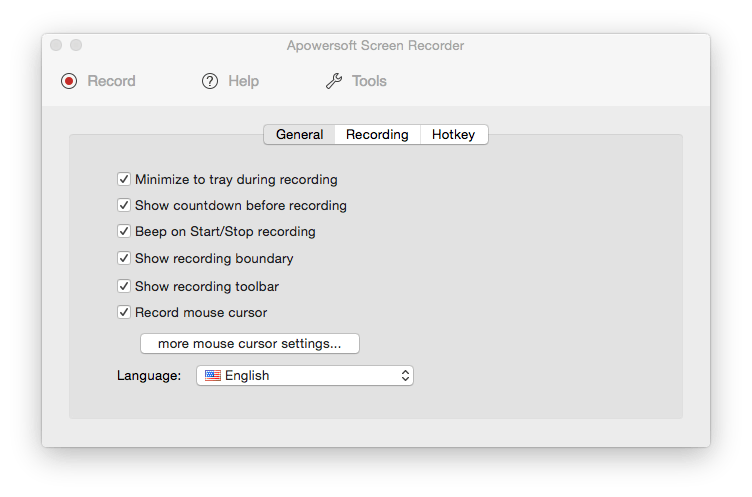Click the Tools wrench icon
752x497 pixels.
(x=334, y=81)
